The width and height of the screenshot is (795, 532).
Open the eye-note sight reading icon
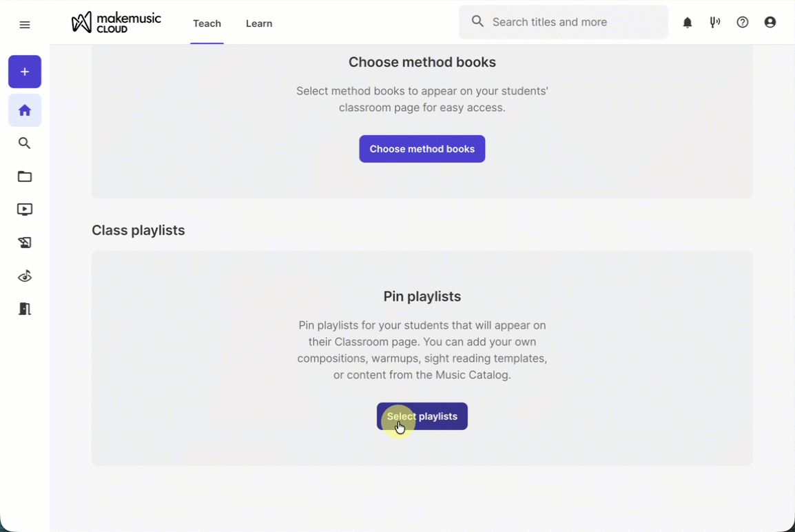(x=24, y=276)
